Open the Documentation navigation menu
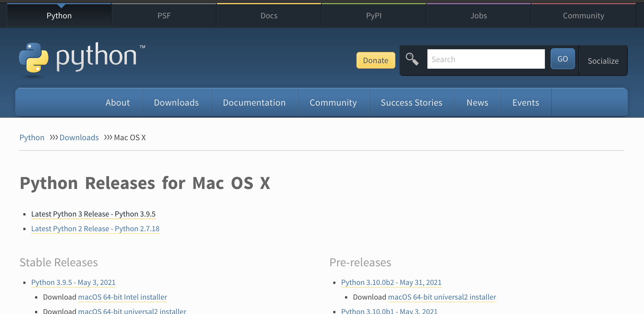This screenshot has height=314, width=644. tap(254, 102)
